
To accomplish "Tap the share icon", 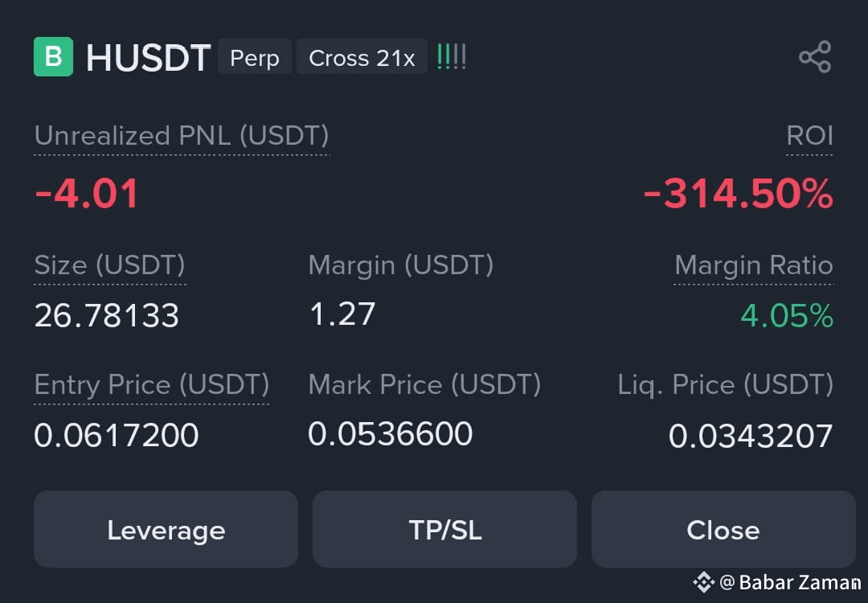I will pyautogui.click(x=815, y=56).
